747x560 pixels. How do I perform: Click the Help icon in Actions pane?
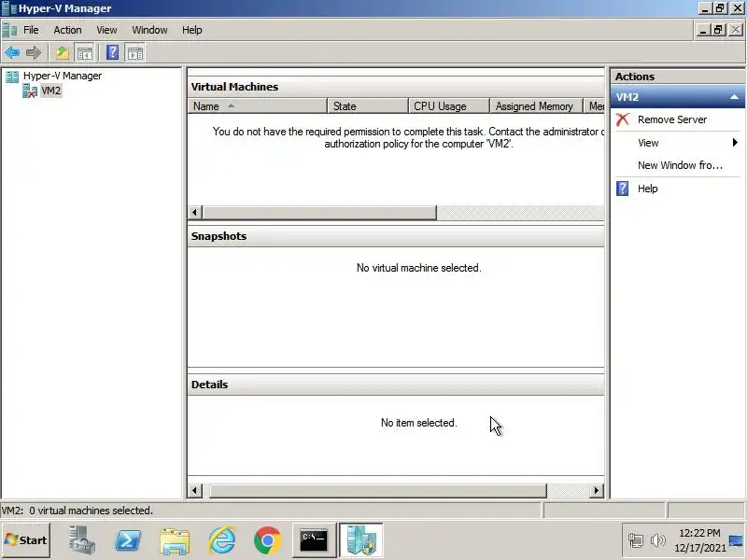(x=622, y=189)
